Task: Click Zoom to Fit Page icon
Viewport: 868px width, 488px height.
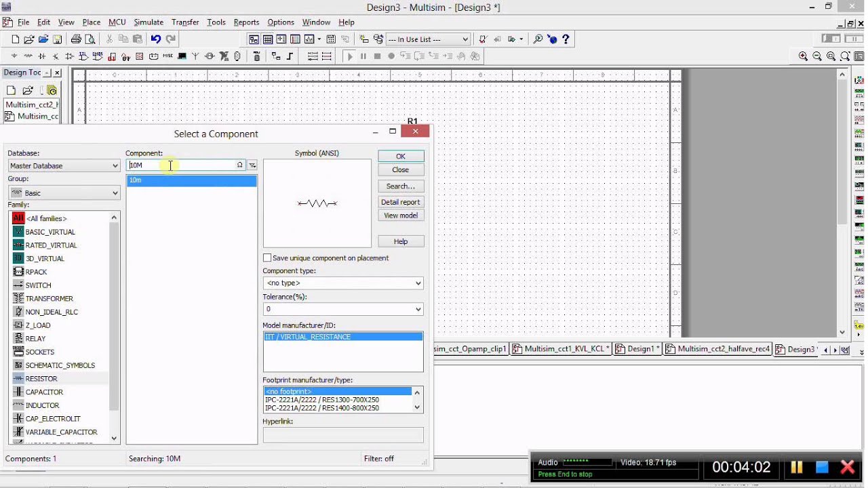Action: [x=846, y=56]
